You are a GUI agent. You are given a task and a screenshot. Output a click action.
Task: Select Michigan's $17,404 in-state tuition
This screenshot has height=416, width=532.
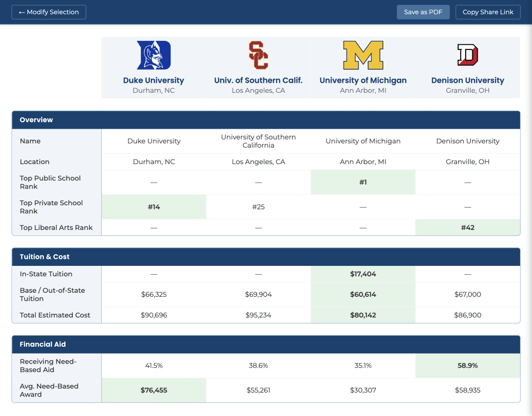click(x=363, y=274)
